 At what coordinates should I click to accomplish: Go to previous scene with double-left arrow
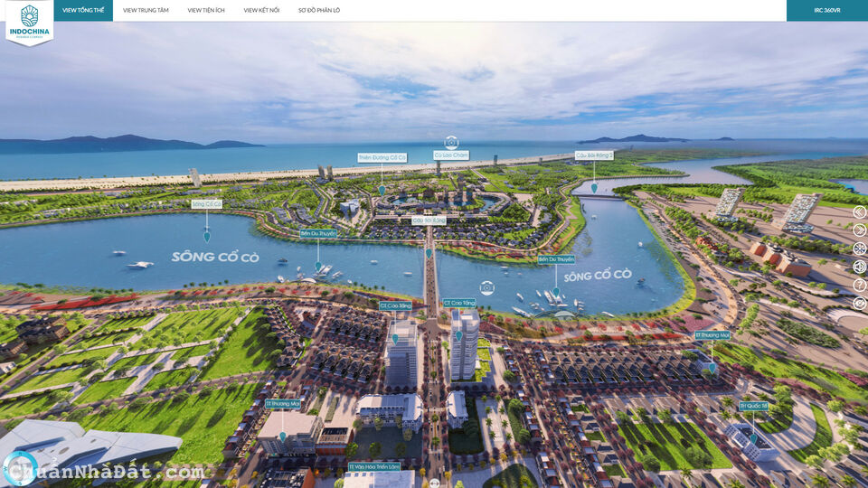click(859, 212)
